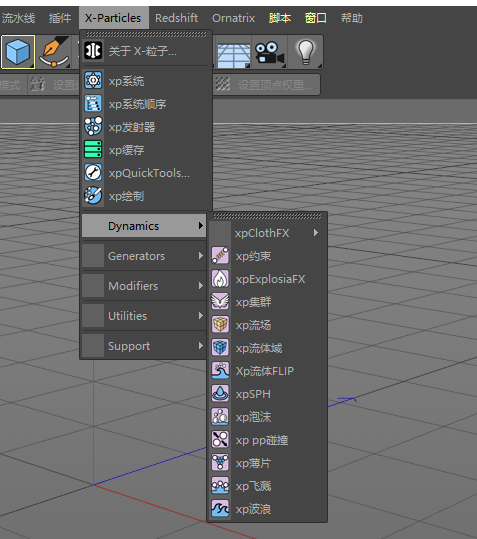Click the xp系统 icon
The width and height of the screenshot is (477, 539).
click(93, 81)
